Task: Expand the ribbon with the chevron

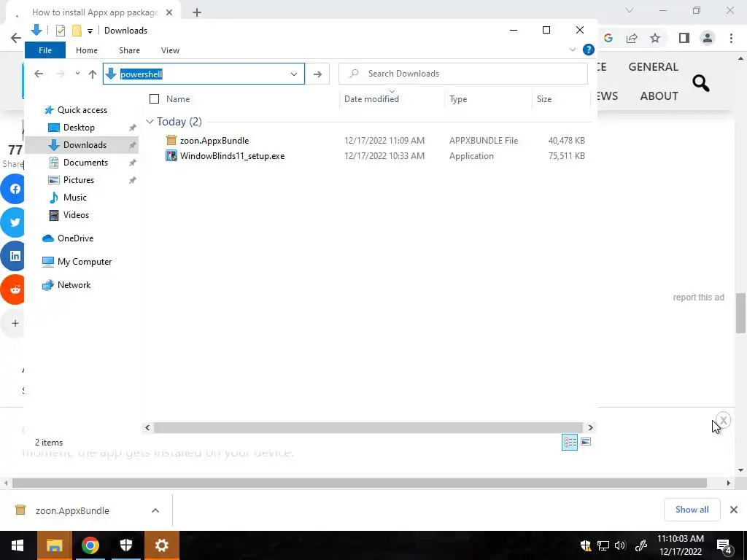Action: (572, 50)
